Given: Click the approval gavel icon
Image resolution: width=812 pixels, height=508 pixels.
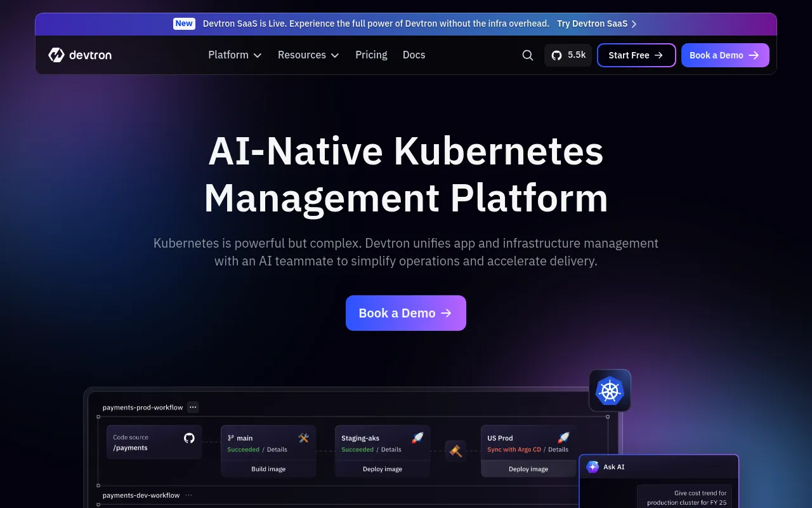Looking at the screenshot, I should (455, 451).
